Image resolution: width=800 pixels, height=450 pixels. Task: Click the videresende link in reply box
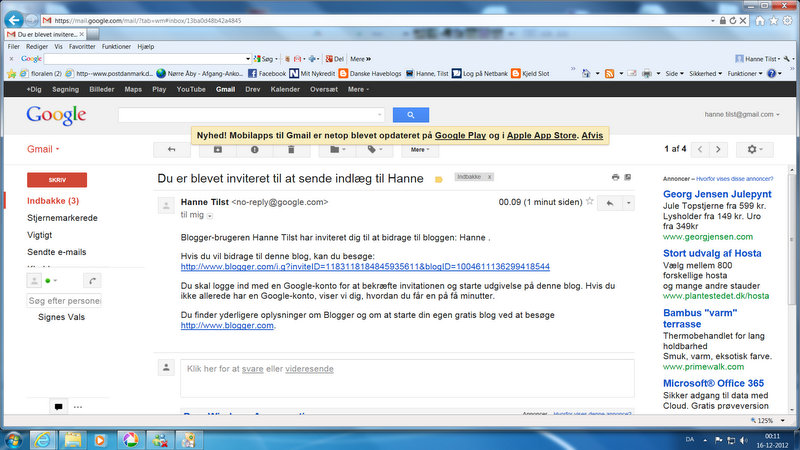pyautogui.click(x=309, y=369)
